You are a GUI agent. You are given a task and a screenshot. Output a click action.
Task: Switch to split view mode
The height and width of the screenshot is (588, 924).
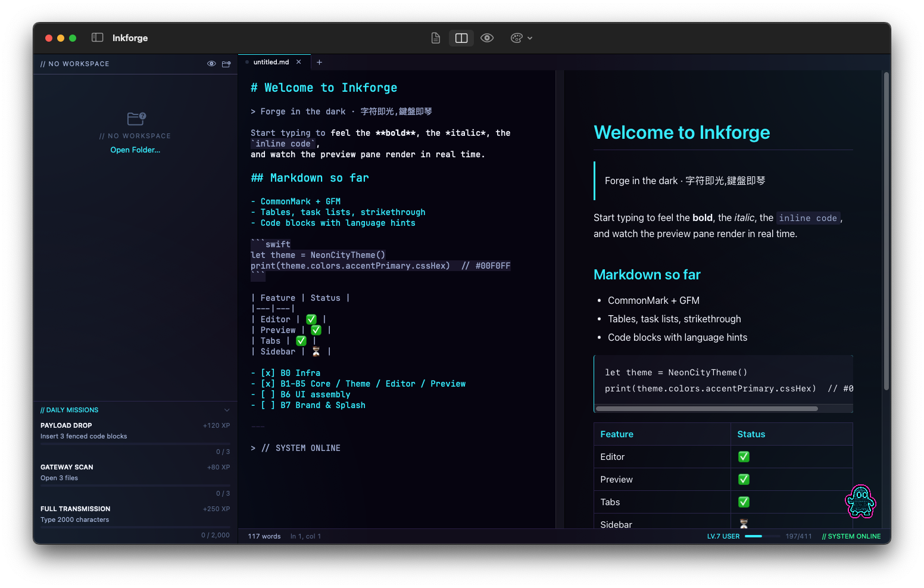click(x=461, y=38)
